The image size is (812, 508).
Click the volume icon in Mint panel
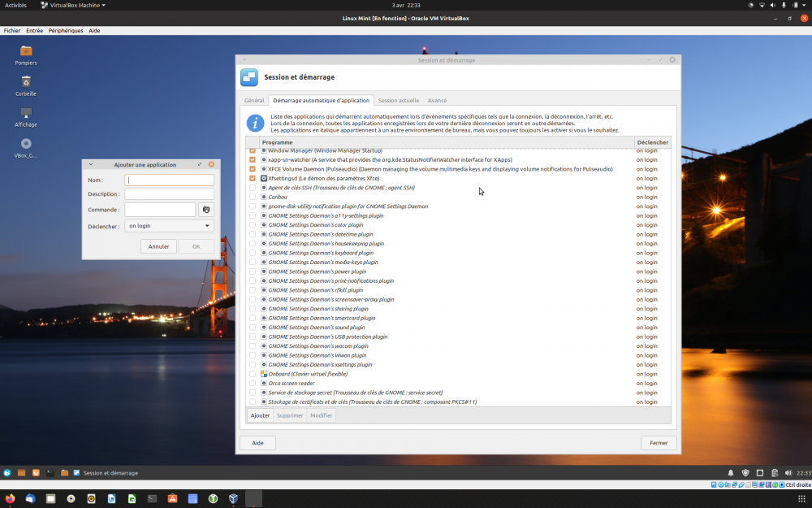point(788,473)
